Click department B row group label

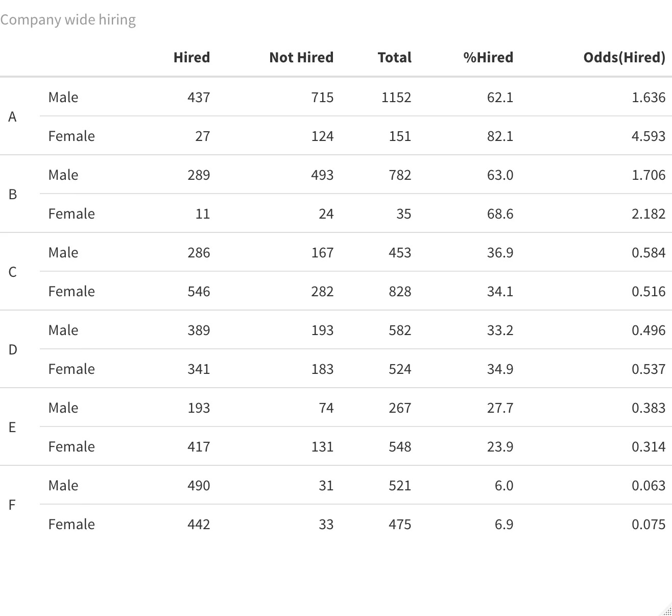(x=13, y=195)
